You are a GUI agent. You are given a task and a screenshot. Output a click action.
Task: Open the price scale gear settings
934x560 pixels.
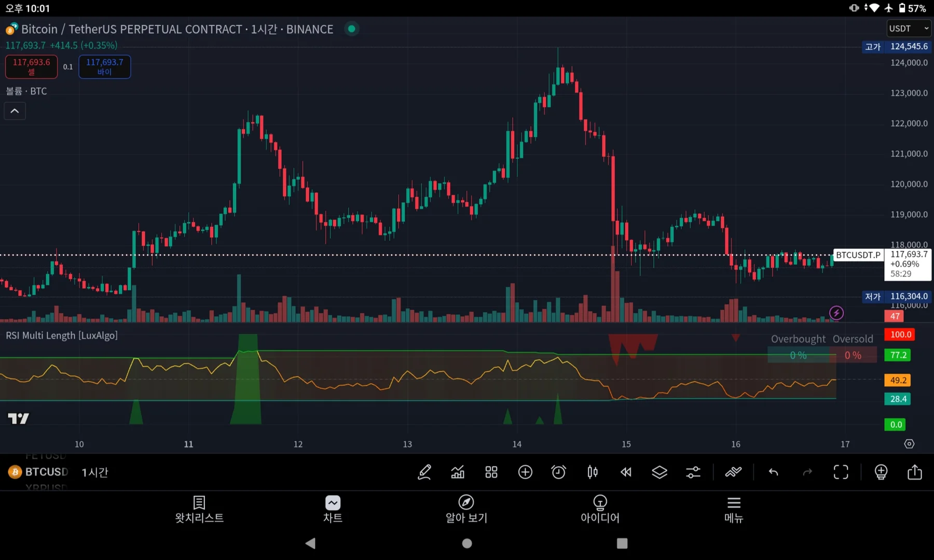click(x=909, y=444)
